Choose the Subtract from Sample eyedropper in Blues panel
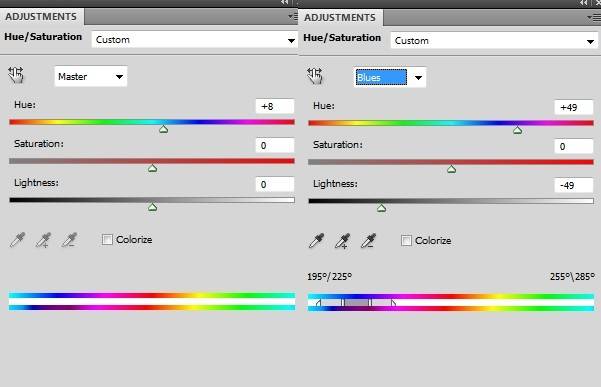This screenshot has height=387, width=601. pos(368,241)
